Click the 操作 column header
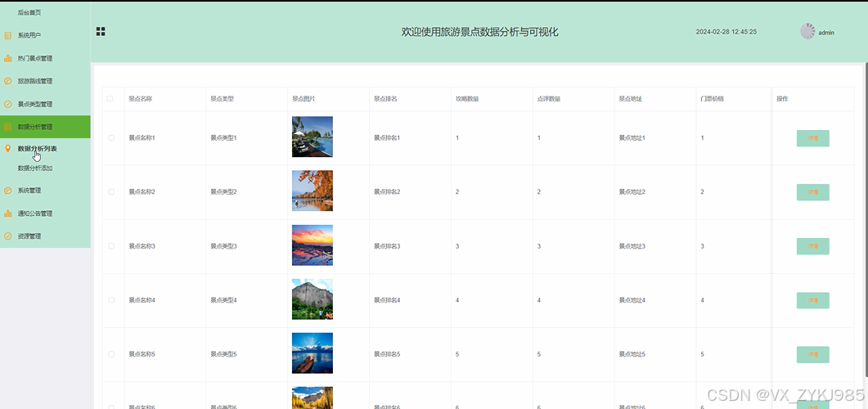Viewport: 868px width, 409px height. [782, 99]
